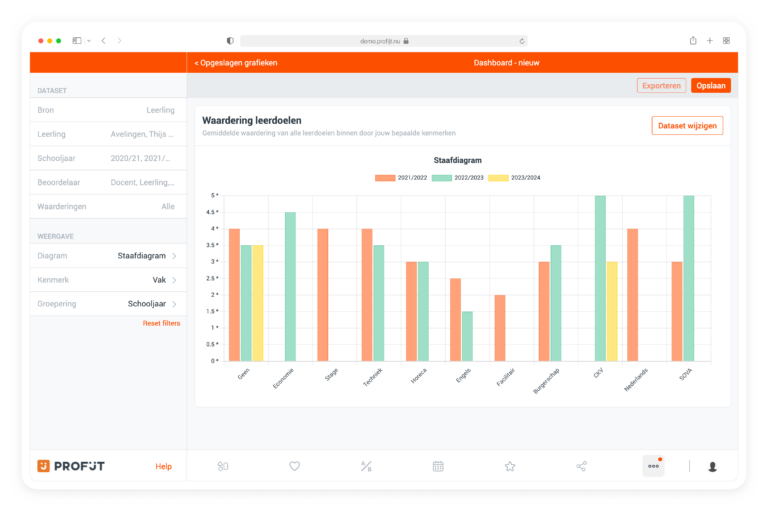Click the star icon in bottom navigation
Viewport: 768px width, 511px height.
tap(510, 466)
